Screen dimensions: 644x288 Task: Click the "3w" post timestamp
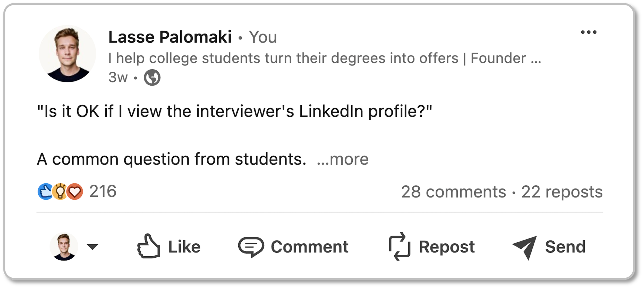point(118,77)
